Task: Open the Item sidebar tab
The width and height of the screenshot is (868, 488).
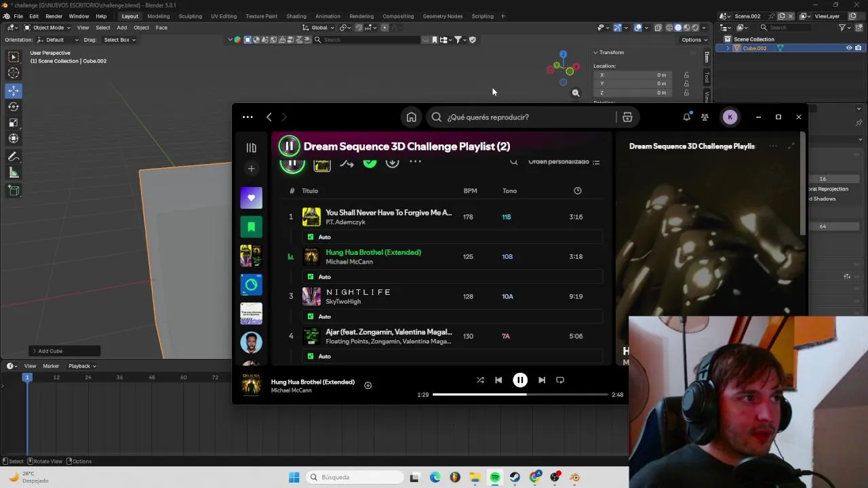Action: click(x=707, y=58)
